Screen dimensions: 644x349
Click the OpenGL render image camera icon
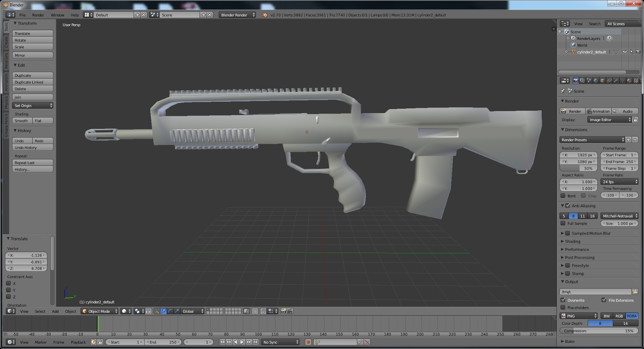[x=283, y=311]
